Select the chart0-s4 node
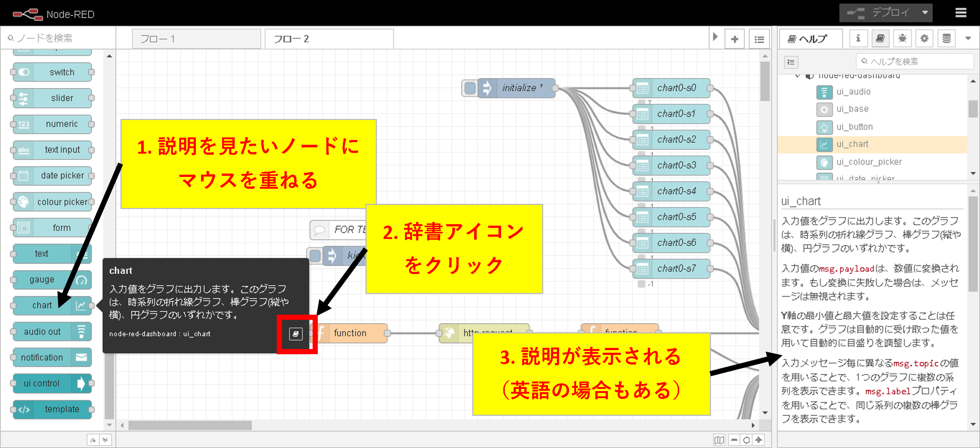 pos(671,191)
